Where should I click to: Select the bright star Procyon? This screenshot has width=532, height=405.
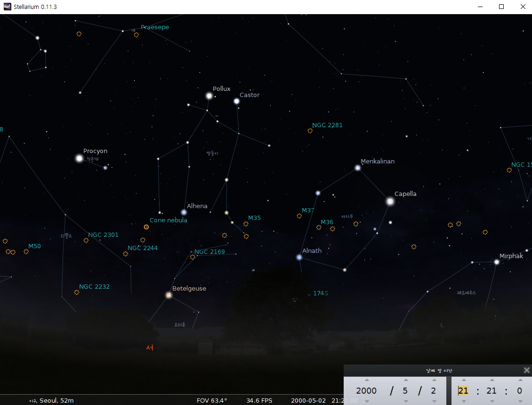click(x=79, y=158)
